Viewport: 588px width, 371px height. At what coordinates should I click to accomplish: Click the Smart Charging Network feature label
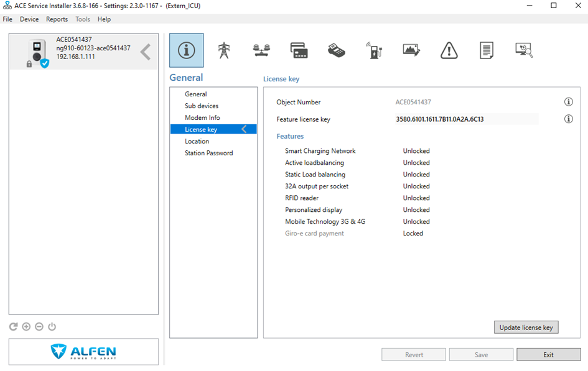pyautogui.click(x=320, y=151)
